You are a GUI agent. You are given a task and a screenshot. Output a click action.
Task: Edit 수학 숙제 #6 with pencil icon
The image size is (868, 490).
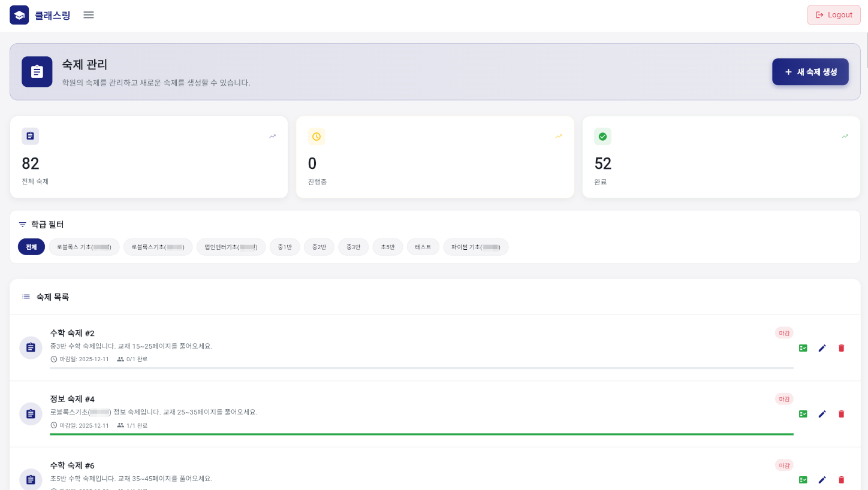pos(822,480)
